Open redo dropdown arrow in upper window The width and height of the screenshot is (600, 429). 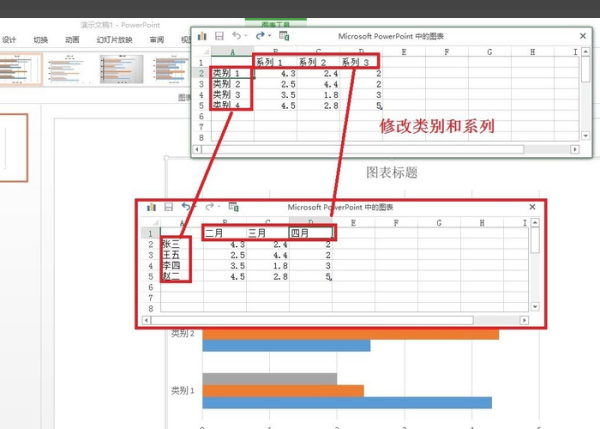point(270,36)
